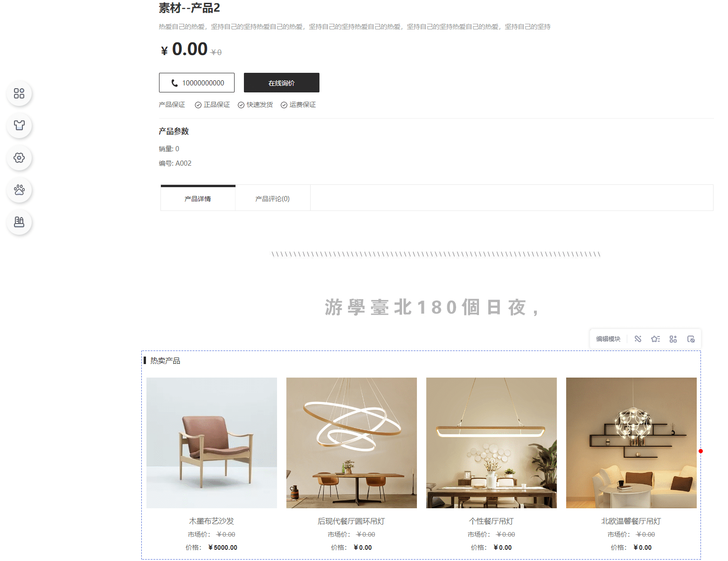The image size is (728, 561).
Task: Click the add-module grid-plus icon
Action: pos(673,339)
